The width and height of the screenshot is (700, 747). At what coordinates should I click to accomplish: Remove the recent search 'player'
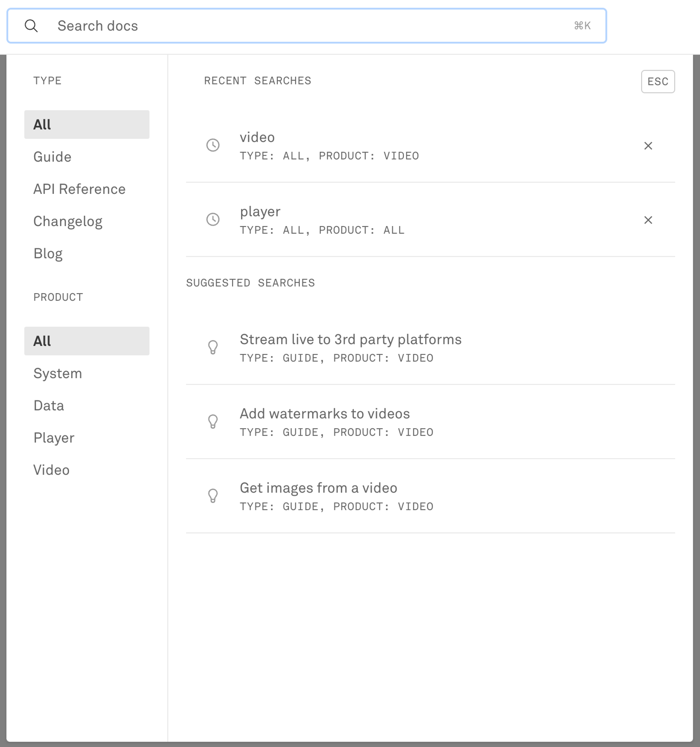(648, 220)
